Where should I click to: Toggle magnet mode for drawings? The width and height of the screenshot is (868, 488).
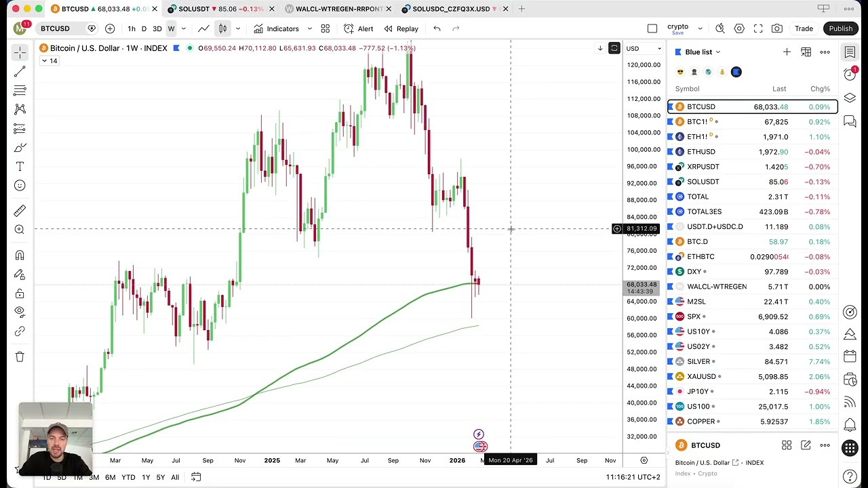tap(20, 256)
